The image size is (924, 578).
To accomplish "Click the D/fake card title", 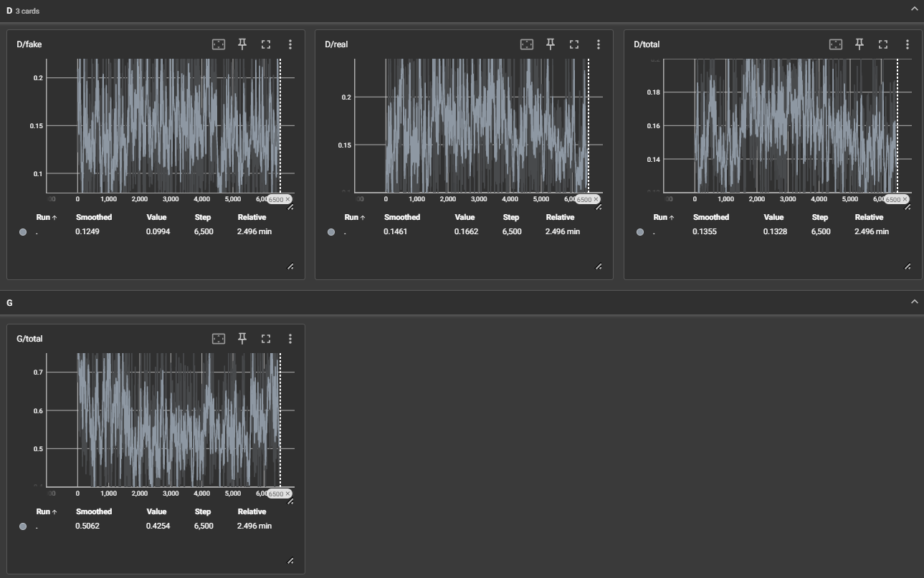I will [29, 44].
